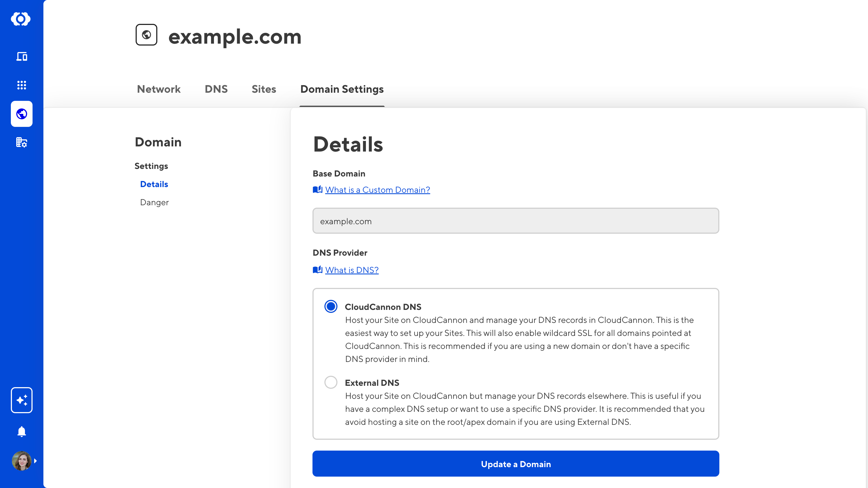Open the Sites icon in sidebar
Image resolution: width=868 pixels, height=488 pixels.
(22, 56)
